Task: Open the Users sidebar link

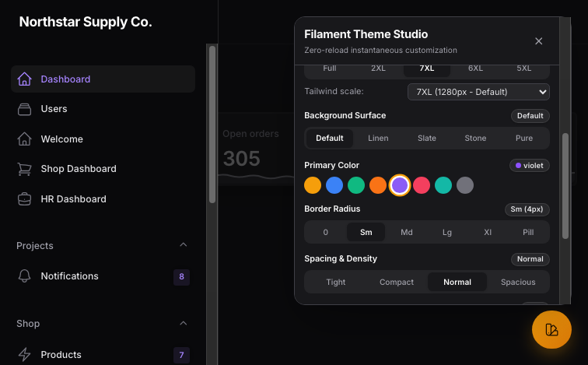Action: (x=103, y=109)
